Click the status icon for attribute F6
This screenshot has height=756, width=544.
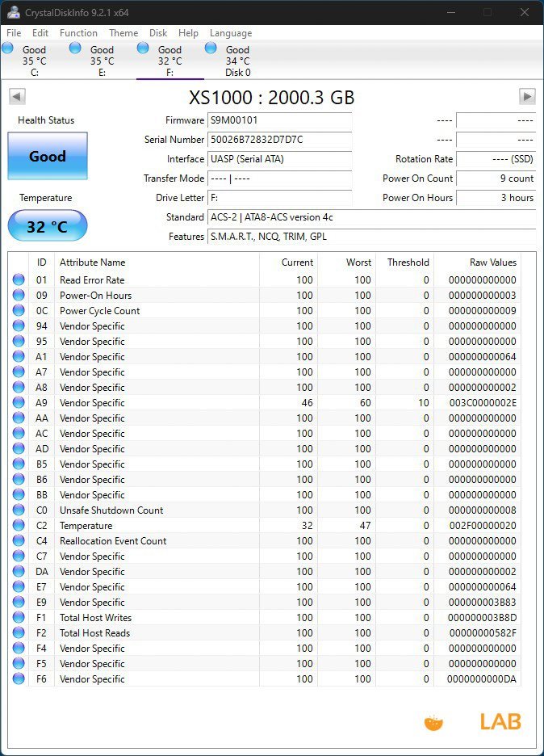tap(19, 678)
